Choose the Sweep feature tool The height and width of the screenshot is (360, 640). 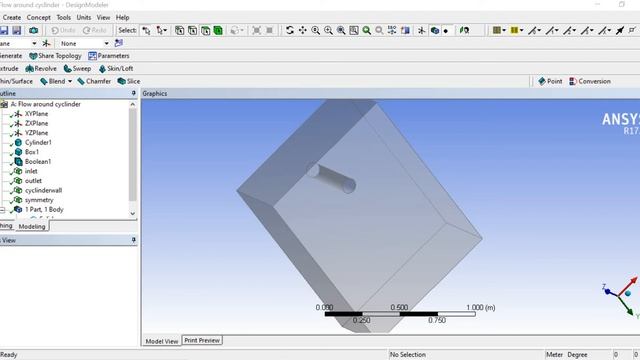coord(77,69)
